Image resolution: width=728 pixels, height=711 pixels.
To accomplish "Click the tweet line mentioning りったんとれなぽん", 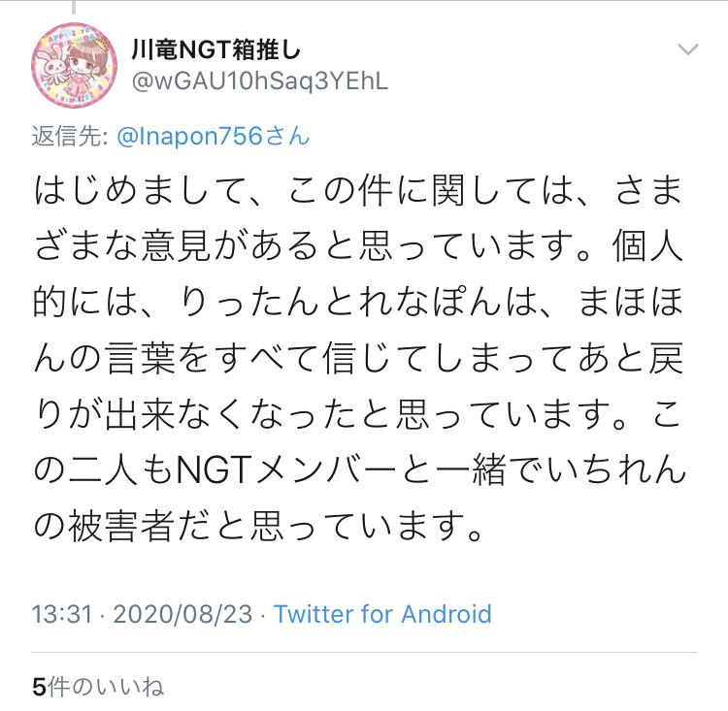I will [357, 303].
